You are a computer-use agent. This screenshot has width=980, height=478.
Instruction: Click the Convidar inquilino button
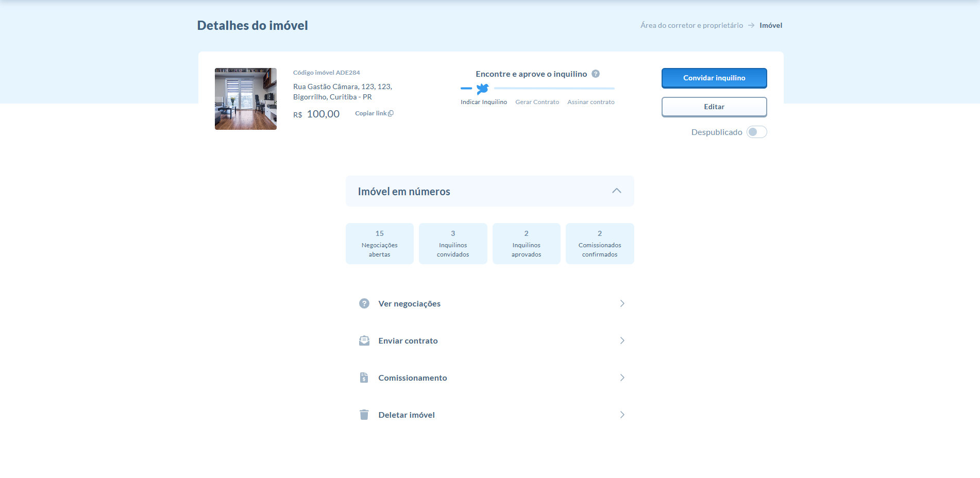tap(714, 78)
